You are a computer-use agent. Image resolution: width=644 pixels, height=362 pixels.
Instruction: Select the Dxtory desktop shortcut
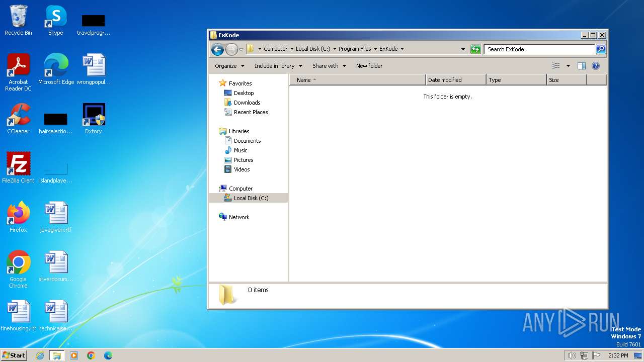pos(94,119)
